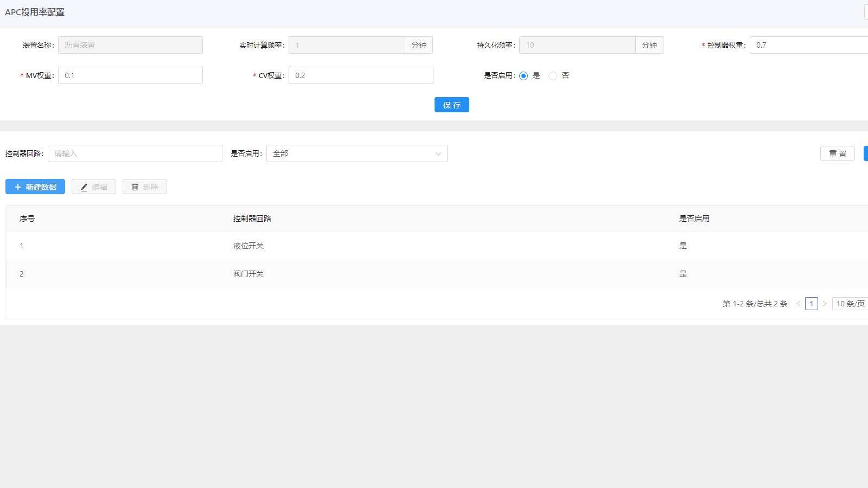Click the 序号 column header

[x=27, y=219]
